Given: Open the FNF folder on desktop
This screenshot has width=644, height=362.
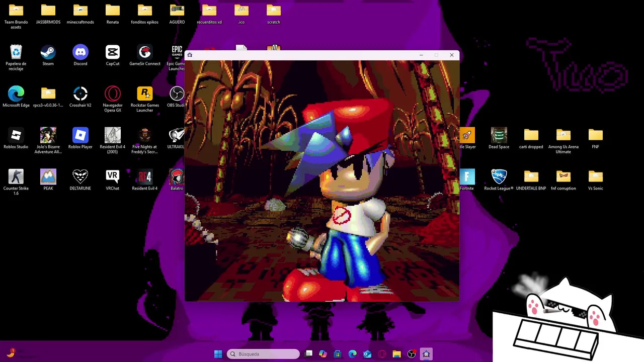Looking at the screenshot, I should [x=595, y=139].
